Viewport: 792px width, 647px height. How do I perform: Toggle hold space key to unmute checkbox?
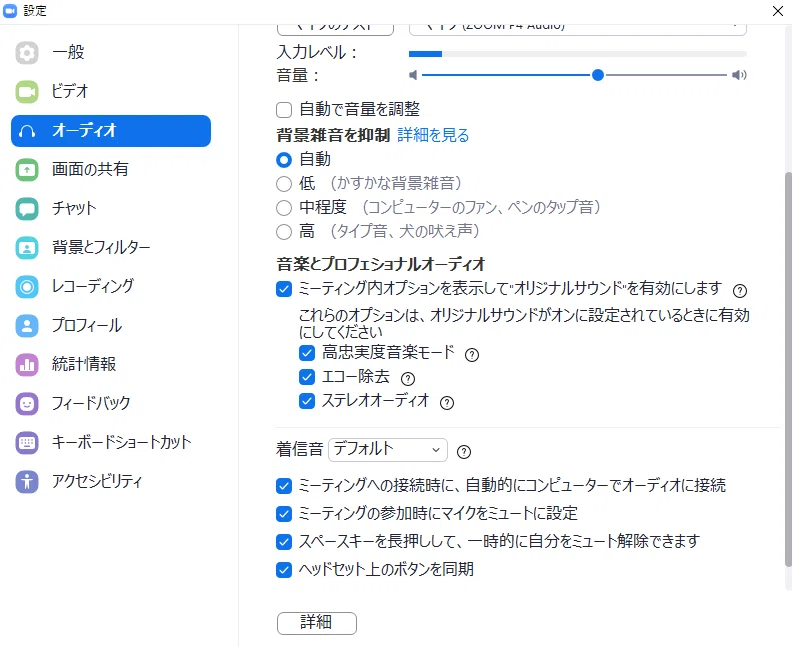(x=284, y=542)
